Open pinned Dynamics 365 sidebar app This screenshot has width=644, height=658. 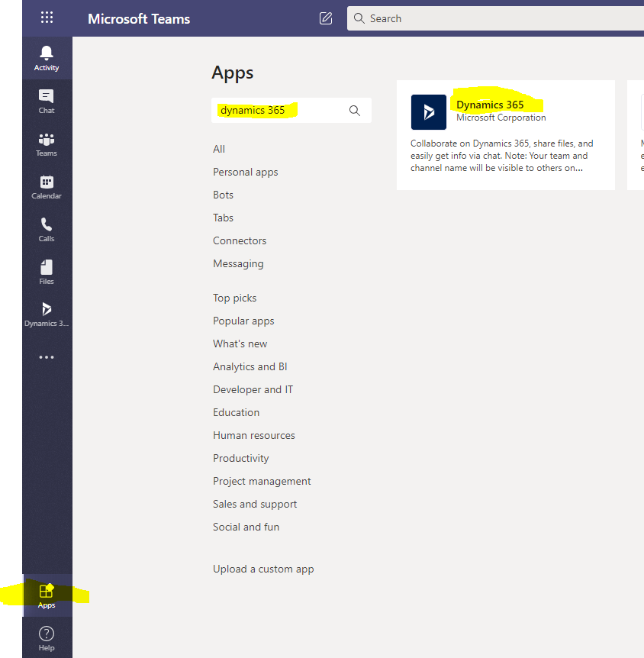click(x=47, y=314)
